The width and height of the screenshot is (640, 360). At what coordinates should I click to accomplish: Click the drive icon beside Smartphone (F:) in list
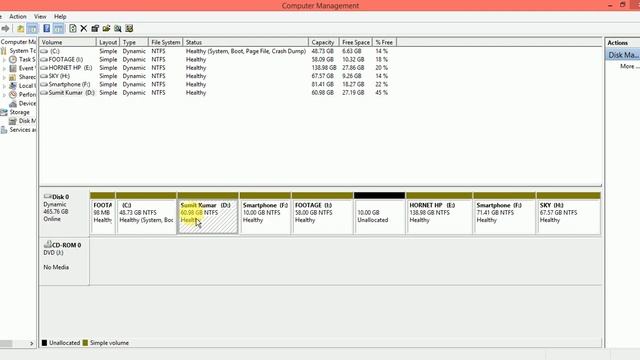point(44,84)
